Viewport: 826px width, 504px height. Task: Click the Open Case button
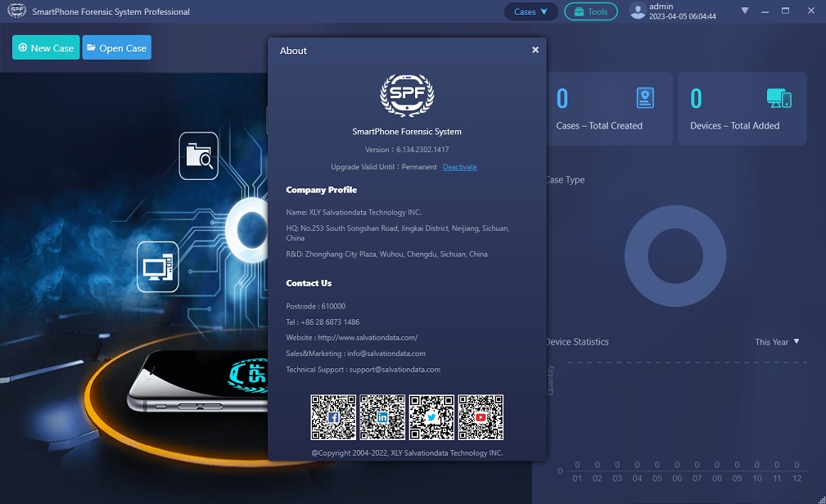(x=116, y=47)
